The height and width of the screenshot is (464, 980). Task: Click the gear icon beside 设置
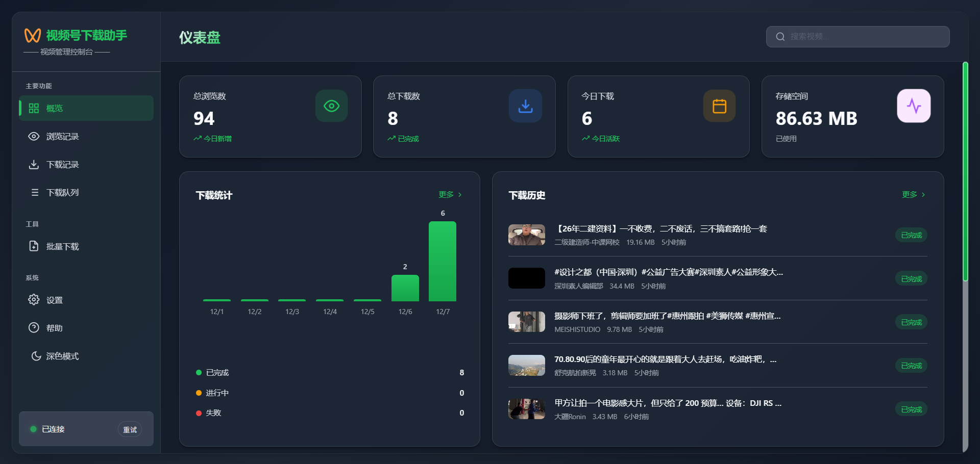[34, 299]
